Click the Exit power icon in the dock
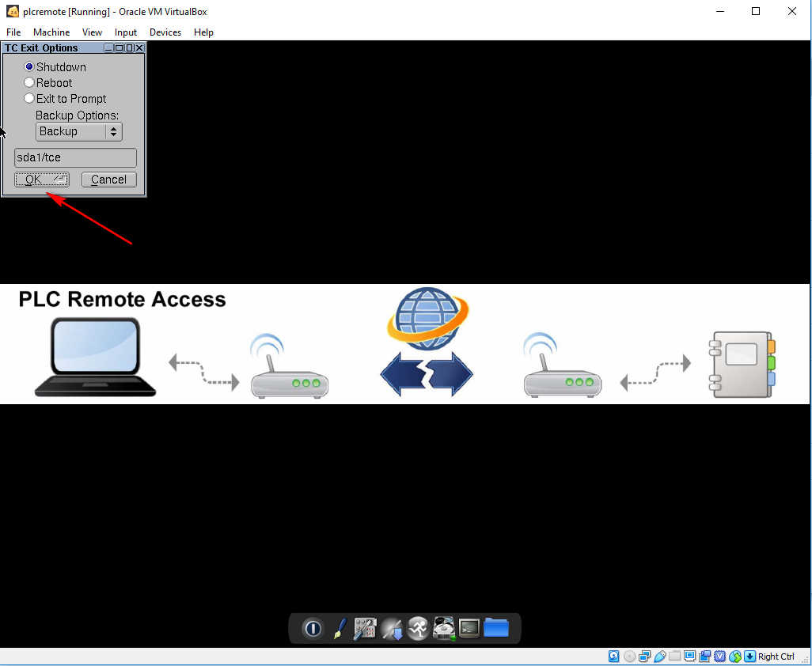This screenshot has width=812, height=666. [313, 628]
